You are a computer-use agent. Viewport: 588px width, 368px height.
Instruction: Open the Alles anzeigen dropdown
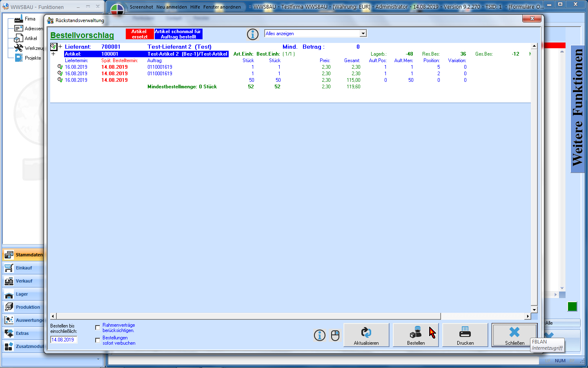363,34
